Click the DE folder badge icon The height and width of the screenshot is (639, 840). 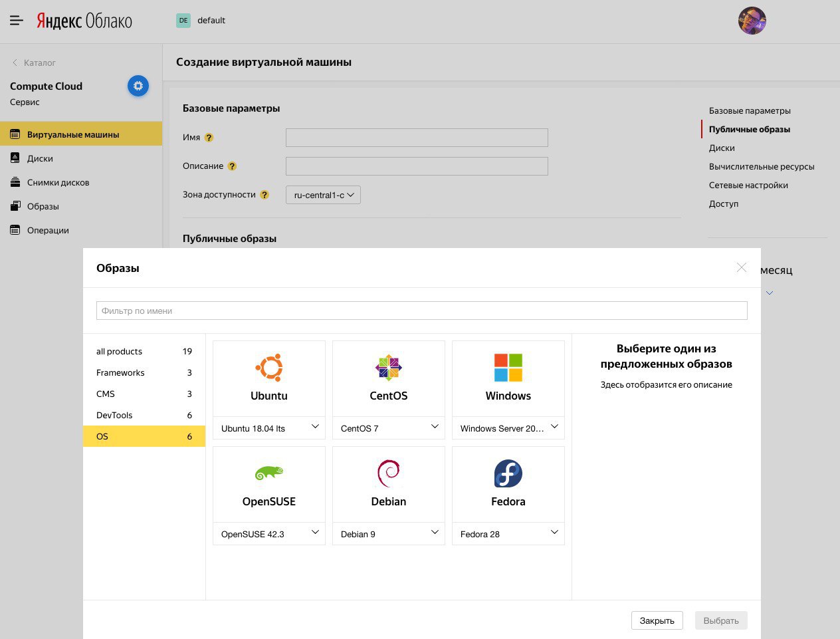click(x=183, y=21)
